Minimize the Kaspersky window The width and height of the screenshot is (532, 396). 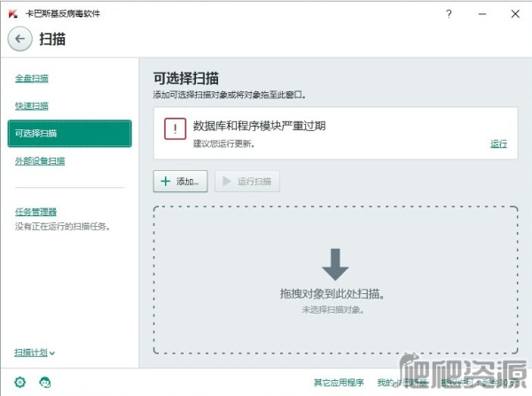[482, 14]
